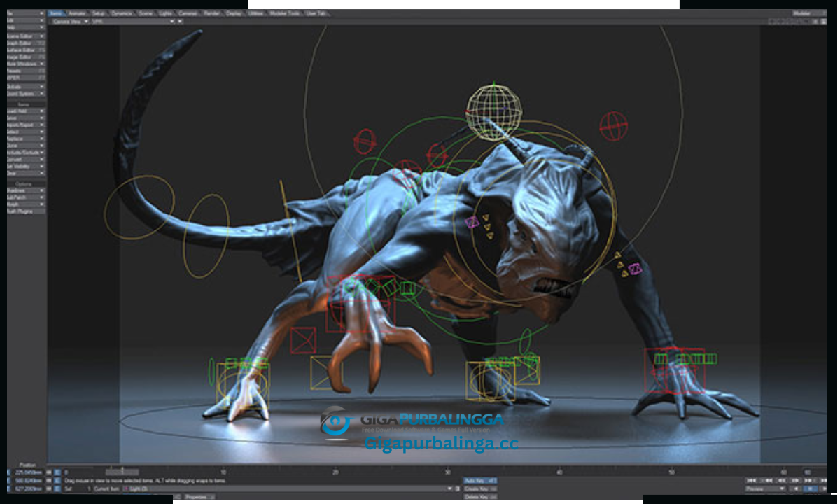Toggle the Z position axis lock button
This screenshot has height=504, width=840.
[x=49, y=489]
